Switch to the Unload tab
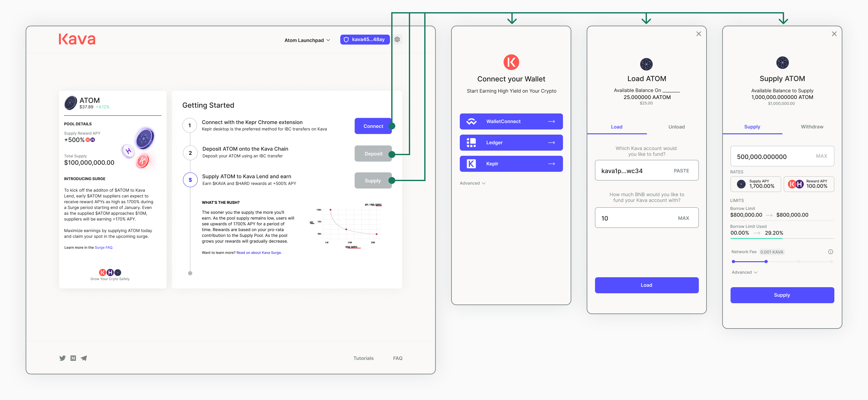Image resolution: width=868 pixels, height=400 pixels. click(x=676, y=127)
